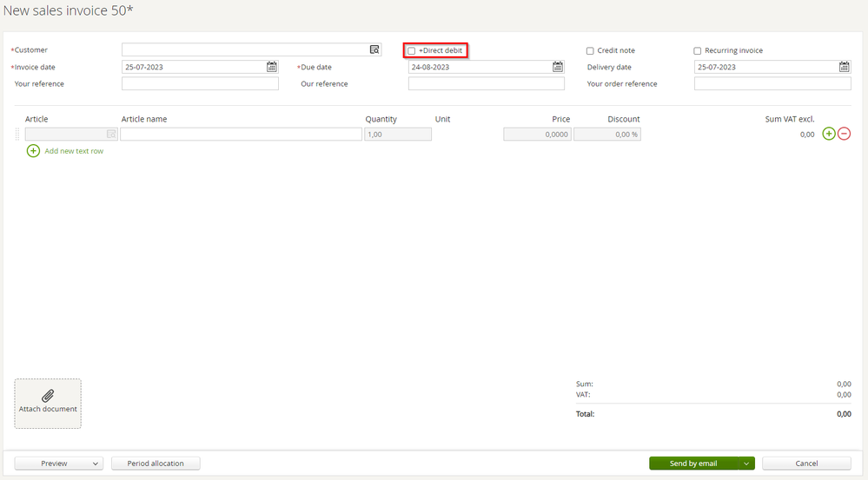The width and height of the screenshot is (868, 480).
Task: Click the Unit column header
Action: [442, 119]
